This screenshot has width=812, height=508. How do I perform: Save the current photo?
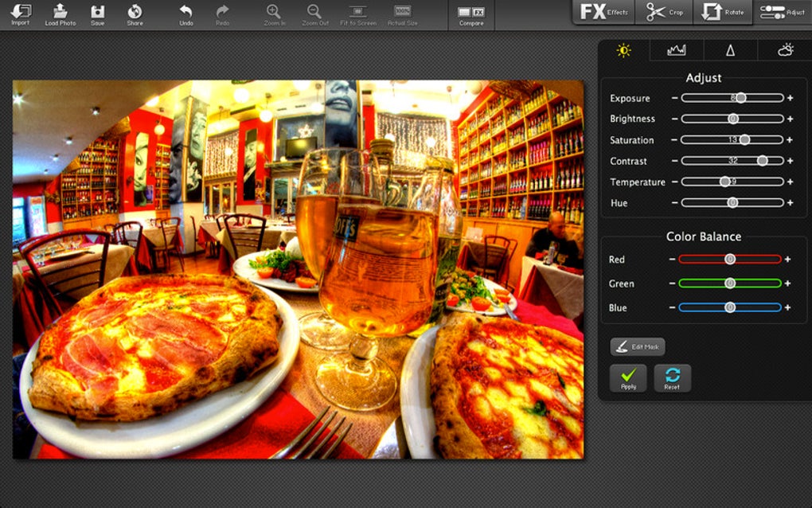pos(97,14)
